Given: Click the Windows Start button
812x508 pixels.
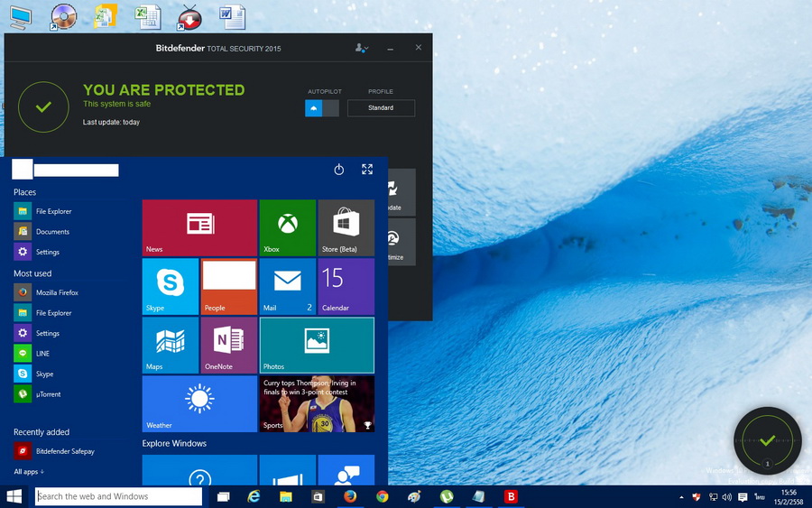Looking at the screenshot, I should pyautogui.click(x=14, y=496).
